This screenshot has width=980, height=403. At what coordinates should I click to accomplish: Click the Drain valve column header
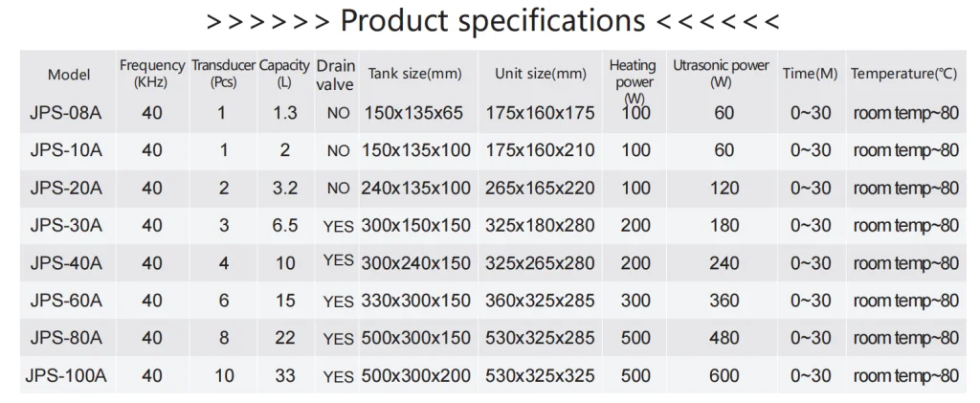point(336,74)
